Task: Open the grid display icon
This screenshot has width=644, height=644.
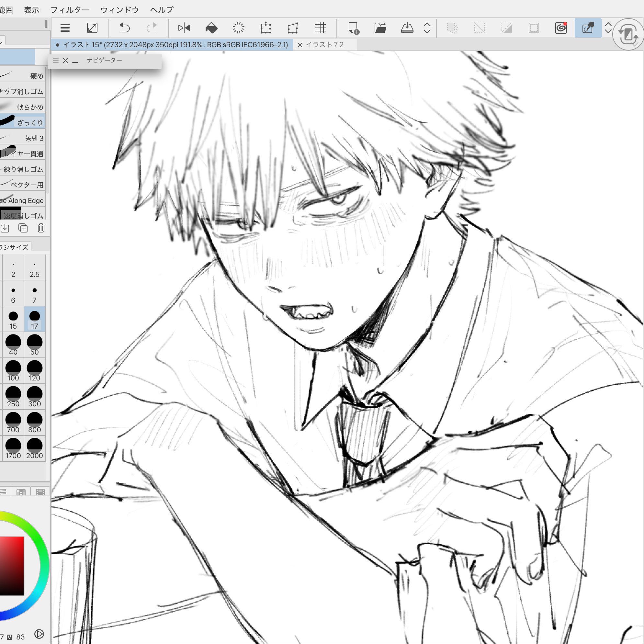Action: [320, 28]
